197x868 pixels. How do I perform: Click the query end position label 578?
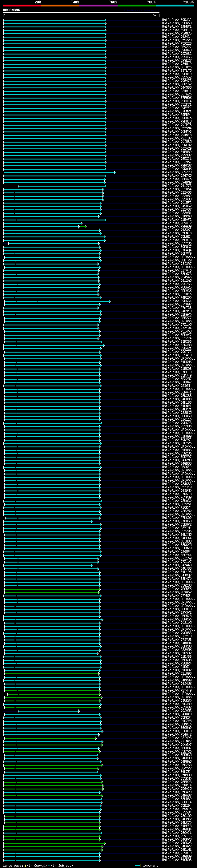click(x=155, y=15)
